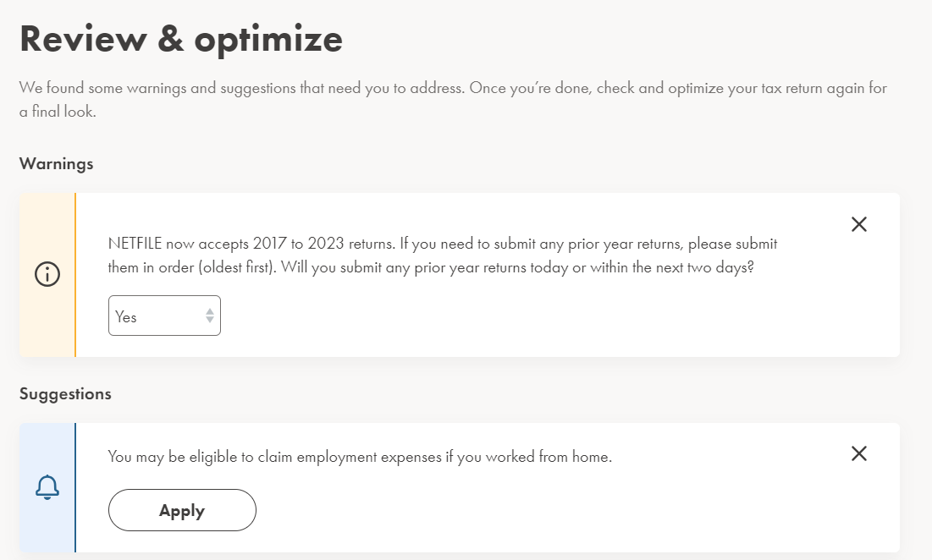
Task: Dismiss the employment expenses suggestion
Action: pyautogui.click(x=859, y=453)
